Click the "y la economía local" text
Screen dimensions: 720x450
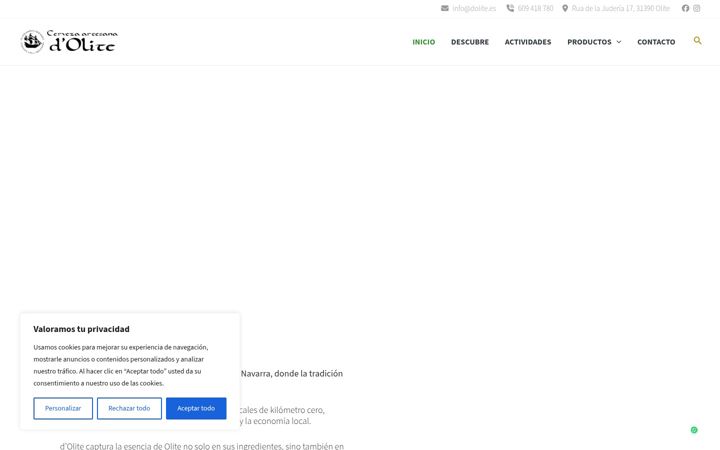tap(275, 421)
